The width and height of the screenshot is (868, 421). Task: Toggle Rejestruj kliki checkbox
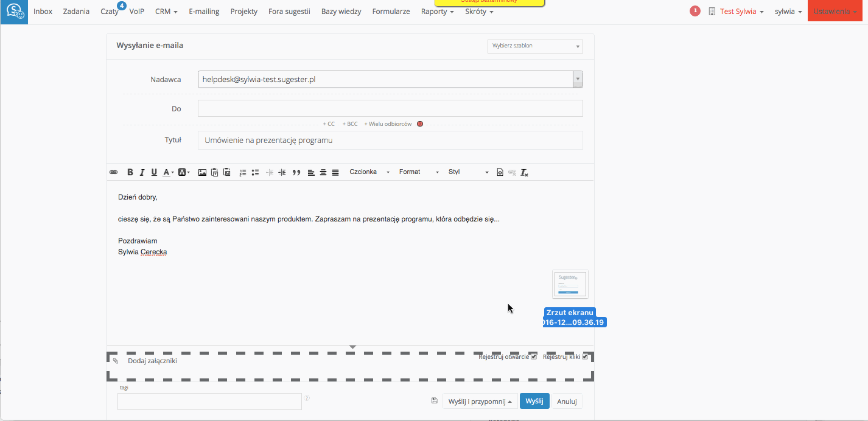585,357
